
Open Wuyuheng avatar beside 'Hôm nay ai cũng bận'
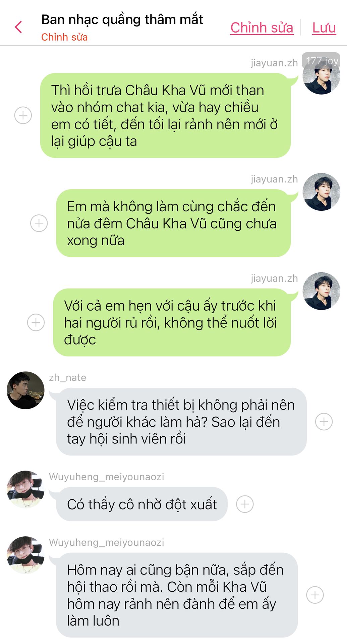[x=25, y=555]
